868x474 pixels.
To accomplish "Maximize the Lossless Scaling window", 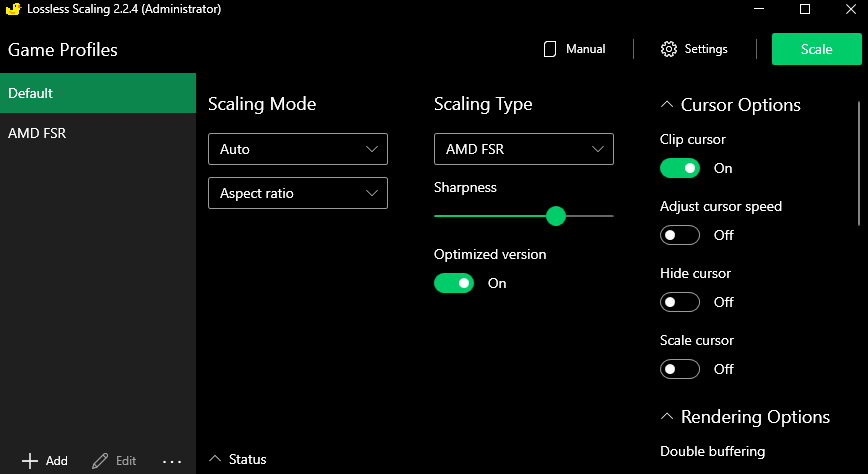I will click(805, 9).
